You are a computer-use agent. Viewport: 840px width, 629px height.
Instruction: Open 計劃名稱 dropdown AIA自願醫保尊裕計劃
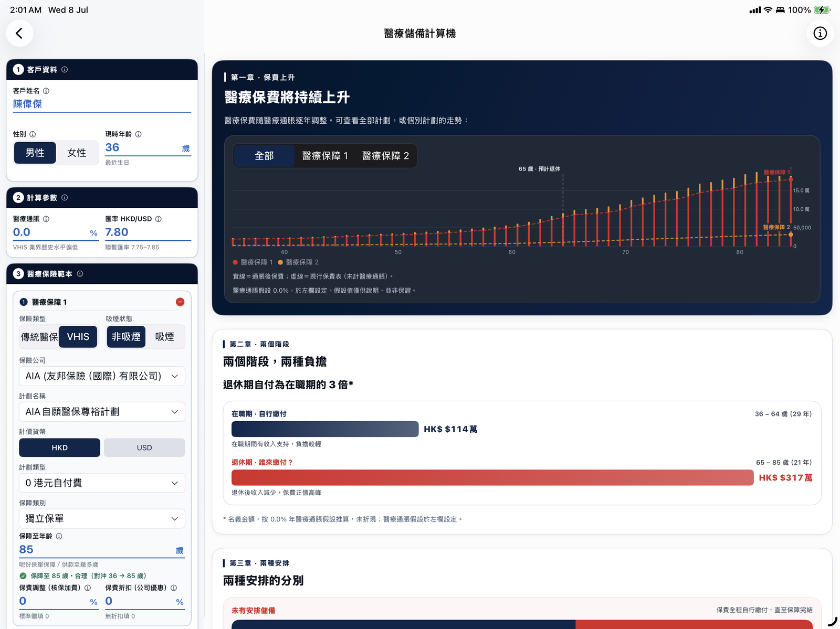[102, 412]
